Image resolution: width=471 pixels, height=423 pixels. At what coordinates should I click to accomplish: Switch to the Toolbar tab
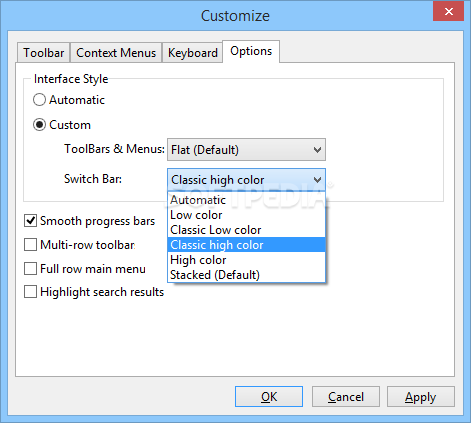43,53
